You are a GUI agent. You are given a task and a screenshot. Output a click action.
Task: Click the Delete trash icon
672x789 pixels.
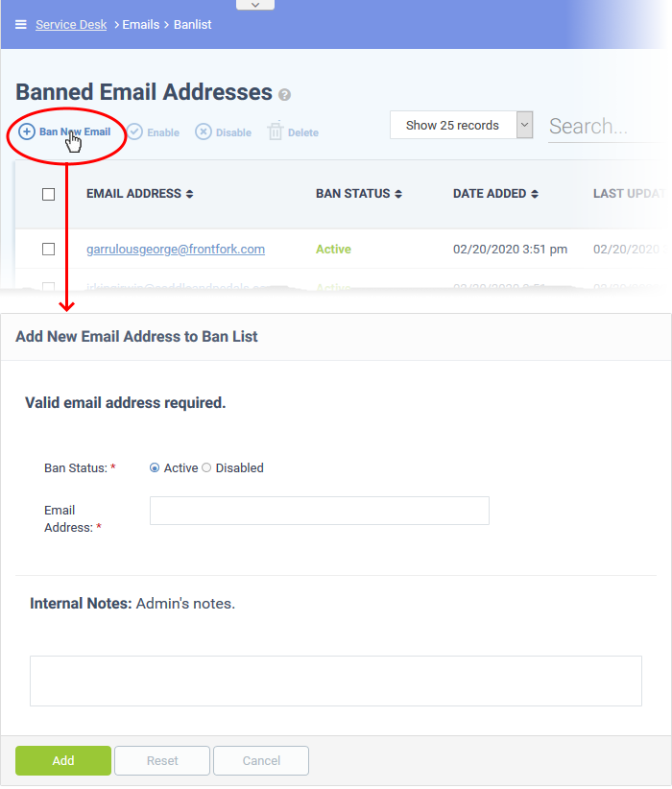[x=276, y=131]
